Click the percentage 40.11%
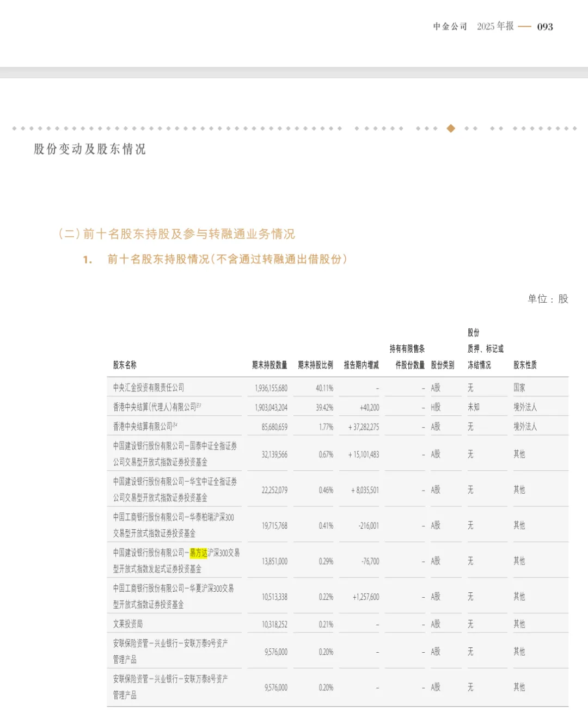Viewport: 588px width, 711px height. [324, 388]
